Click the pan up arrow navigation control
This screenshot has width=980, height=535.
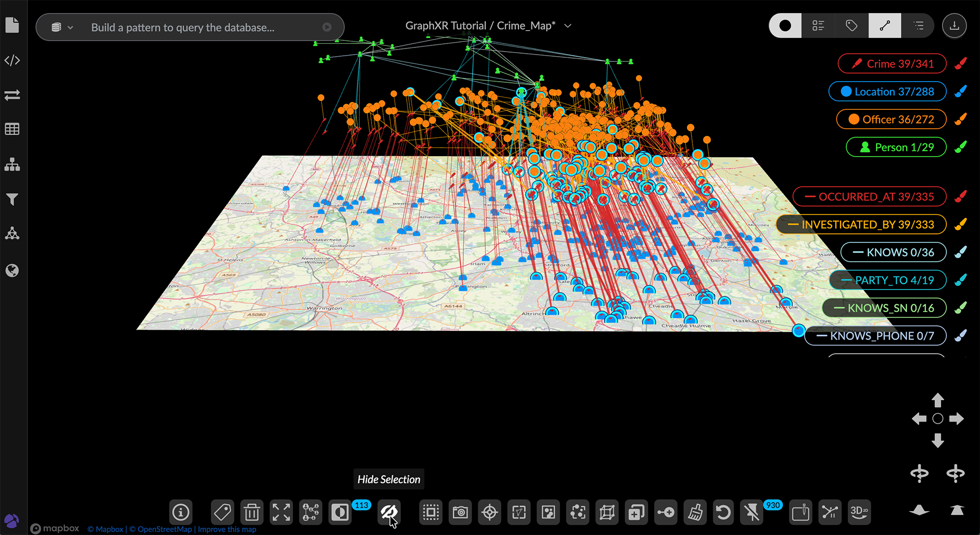pyautogui.click(x=938, y=399)
